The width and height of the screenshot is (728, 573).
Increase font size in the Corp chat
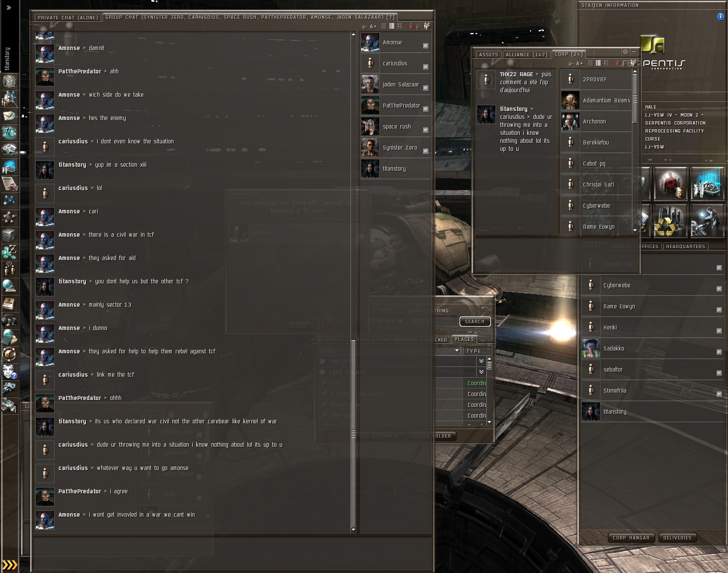coord(580,64)
